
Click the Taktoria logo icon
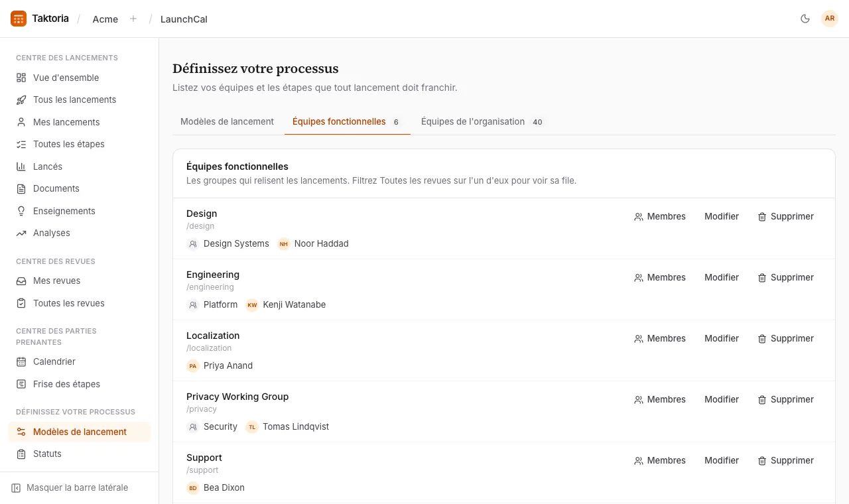pyautogui.click(x=19, y=19)
